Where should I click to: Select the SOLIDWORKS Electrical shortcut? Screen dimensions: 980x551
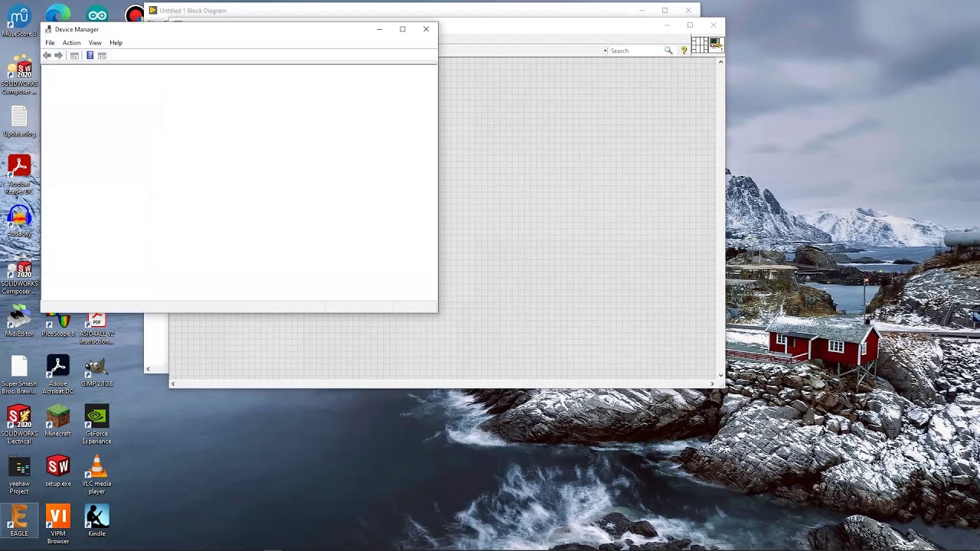pyautogui.click(x=19, y=425)
